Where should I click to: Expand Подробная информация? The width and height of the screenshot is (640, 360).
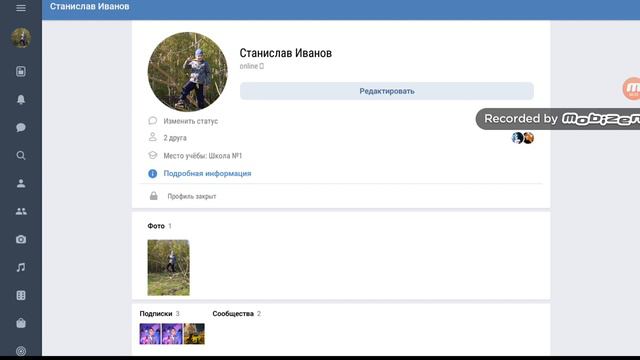pos(207,173)
